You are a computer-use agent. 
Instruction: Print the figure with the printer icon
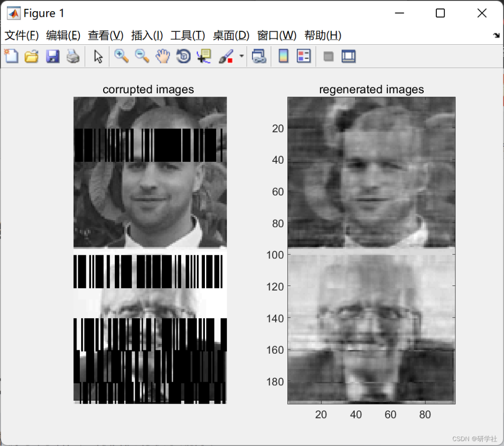73,56
